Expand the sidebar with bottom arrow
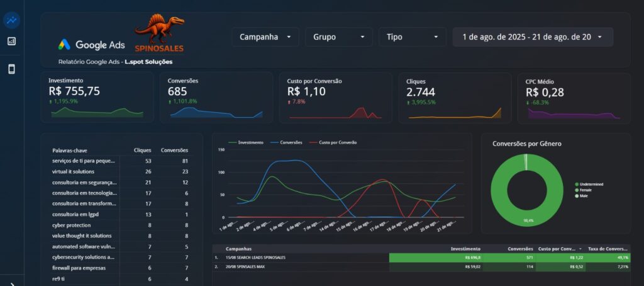The height and width of the screenshot is (286, 644). (11, 283)
